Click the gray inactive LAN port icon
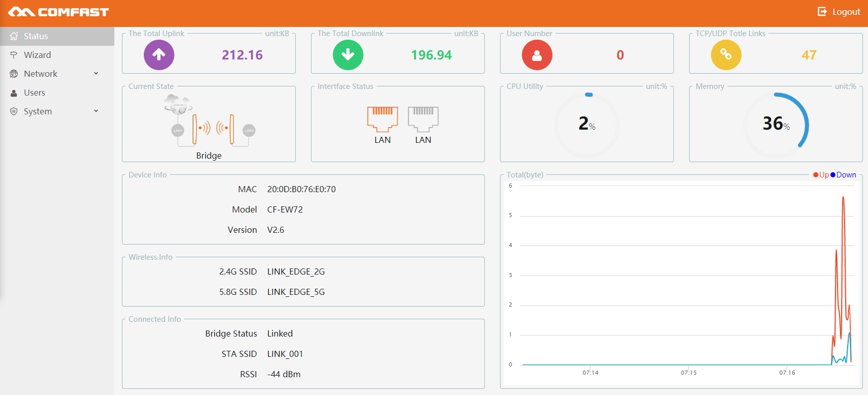Screen dimensions: 868x395 423,119
